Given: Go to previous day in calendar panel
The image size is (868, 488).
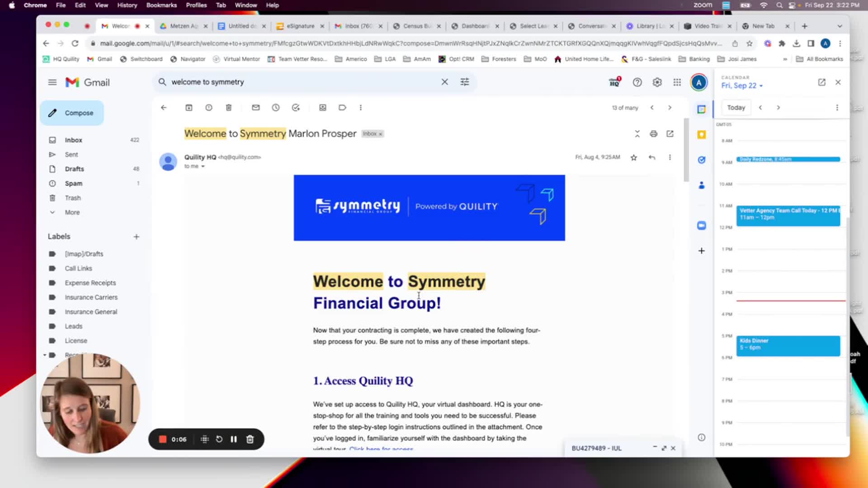Looking at the screenshot, I should [x=760, y=108].
